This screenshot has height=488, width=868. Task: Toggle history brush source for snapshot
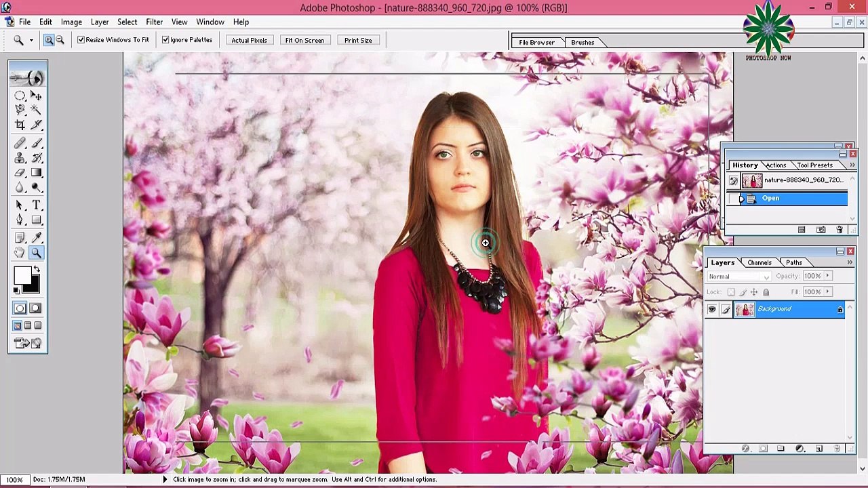pos(733,180)
